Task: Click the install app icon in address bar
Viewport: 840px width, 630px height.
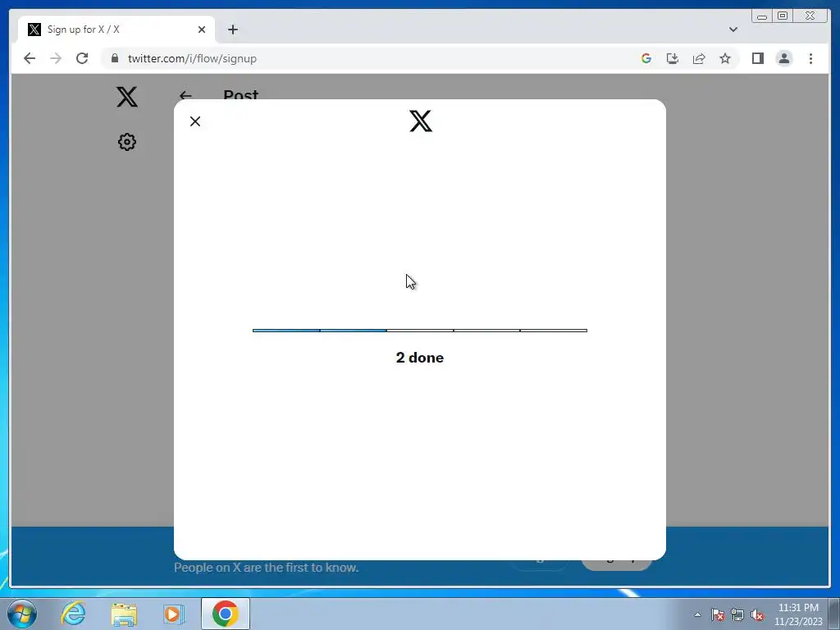Action: [x=673, y=58]
